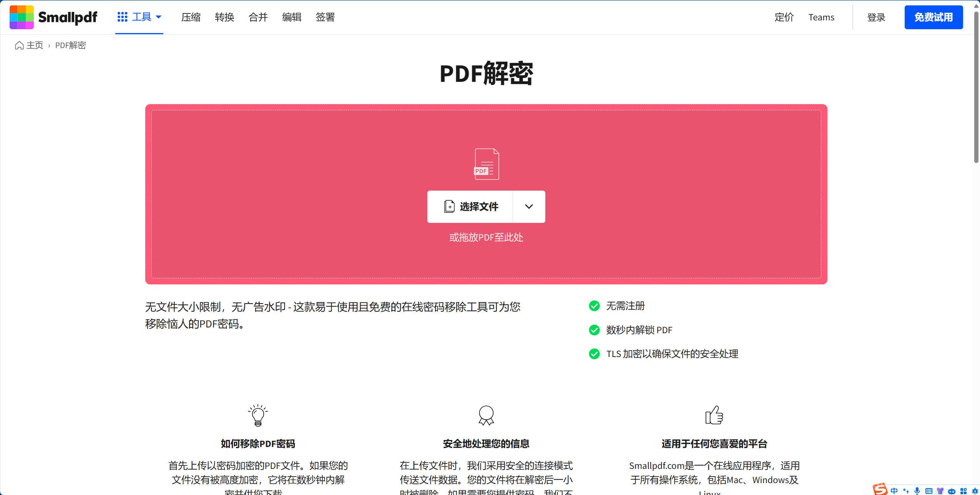Click the 适用于任何您喜爱的平台 heading

[x=714, y=444]
